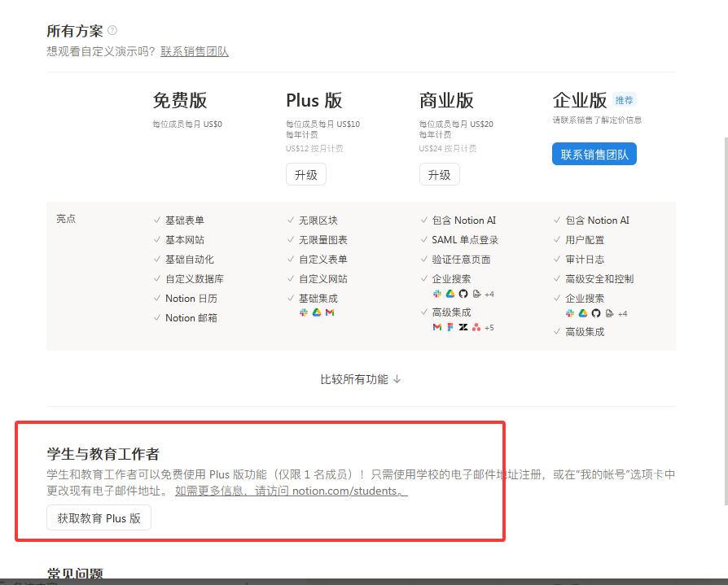Click the Plus 版 plan heading
The height and width of the screenshot is (585, 728).
click(x=314, y=100)
